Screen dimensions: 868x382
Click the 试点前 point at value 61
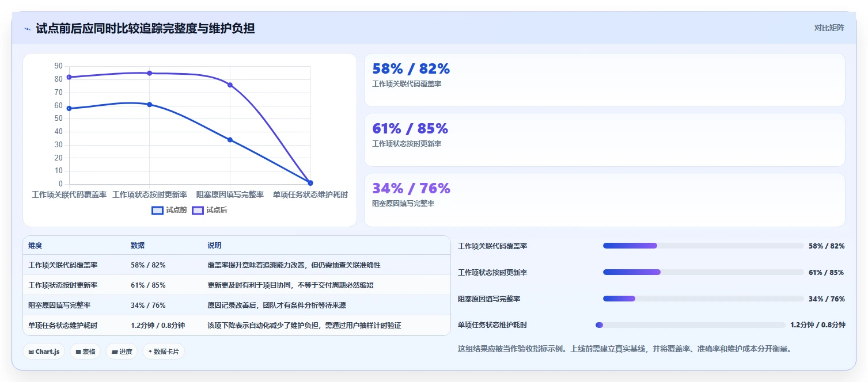point(150,104)
